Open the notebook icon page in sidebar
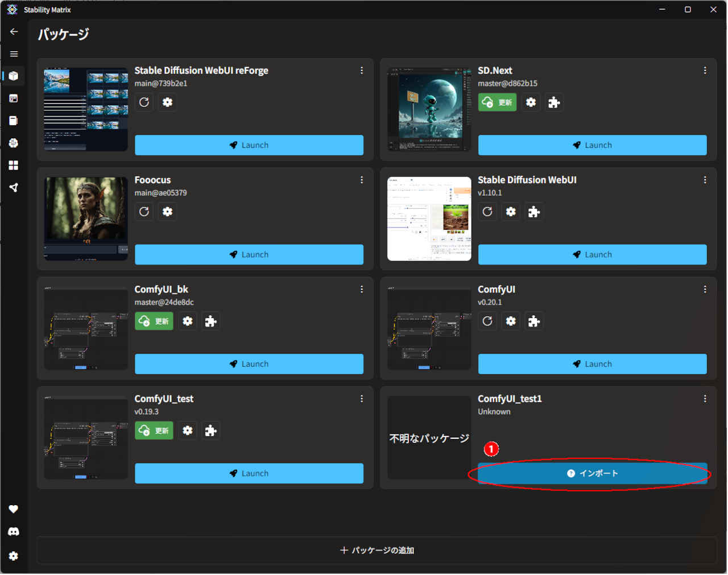 [x=14, y=121]
